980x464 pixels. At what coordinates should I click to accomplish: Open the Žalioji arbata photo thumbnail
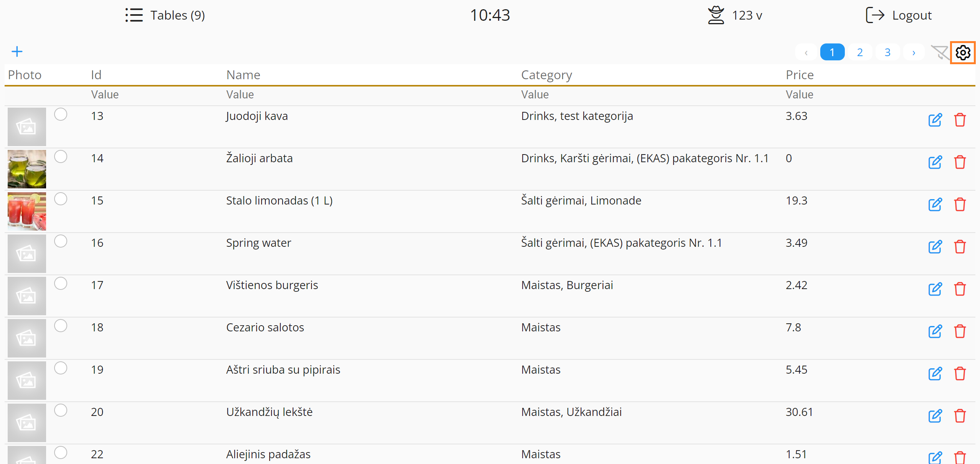[x=27, y=169]
